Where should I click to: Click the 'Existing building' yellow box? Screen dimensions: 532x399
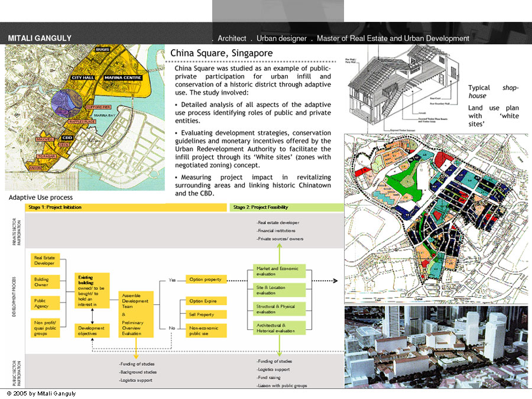[92, 290]
